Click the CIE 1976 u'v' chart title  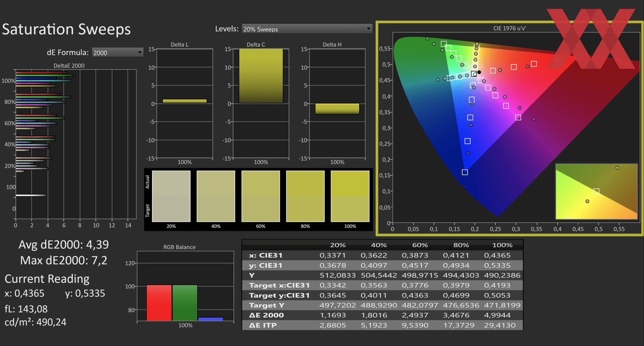(509, 29)
